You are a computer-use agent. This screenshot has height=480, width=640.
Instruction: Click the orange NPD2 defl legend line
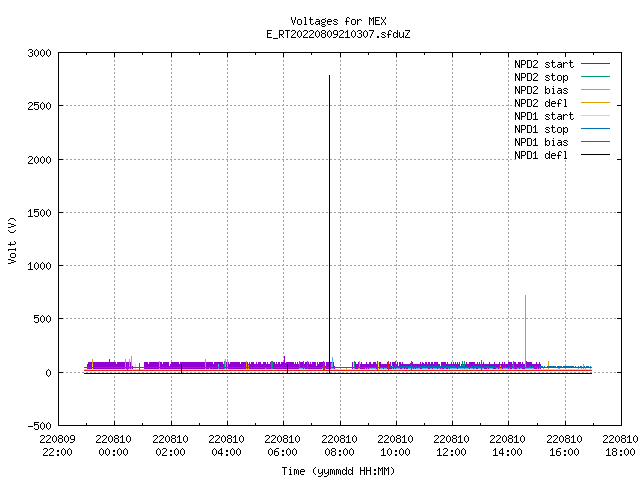(x=596, y=103)
